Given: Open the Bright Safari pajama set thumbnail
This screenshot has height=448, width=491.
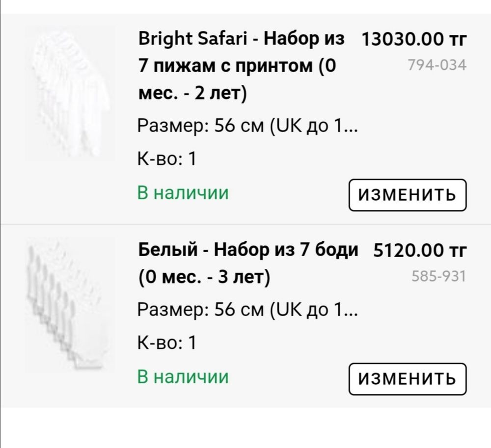Looking at the screenshot, I should coord(69,91).
